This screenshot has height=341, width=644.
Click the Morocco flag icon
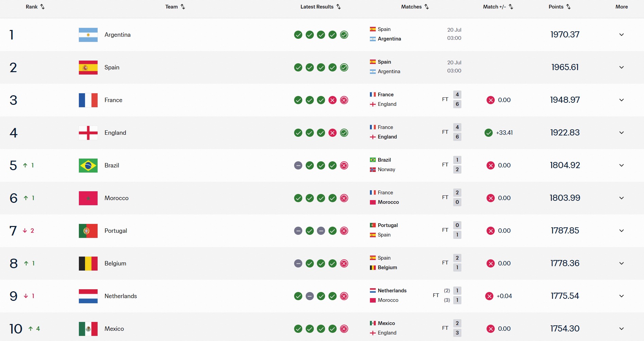pyautogui.click(x=88, y=198)
